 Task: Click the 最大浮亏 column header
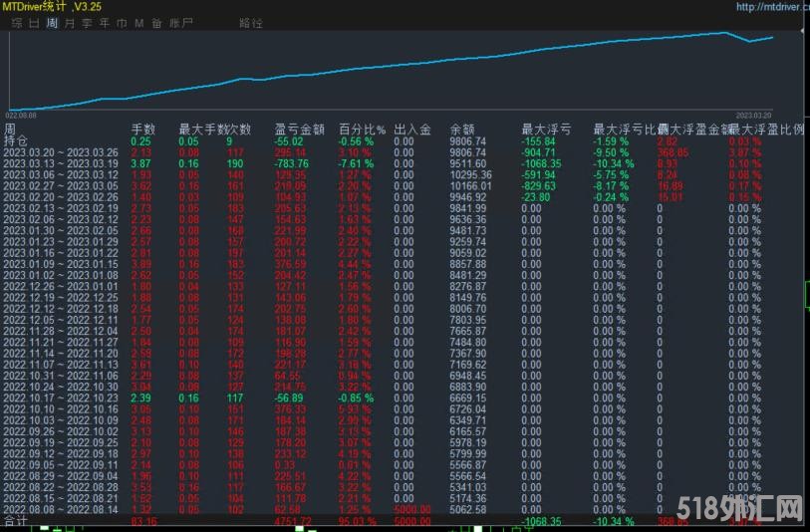coord(547,130)
